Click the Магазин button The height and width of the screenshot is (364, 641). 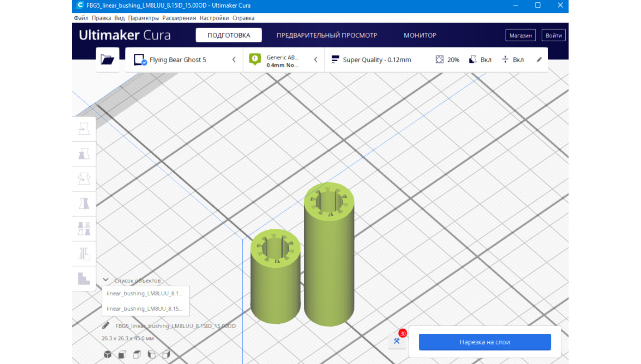click(521, 35)
